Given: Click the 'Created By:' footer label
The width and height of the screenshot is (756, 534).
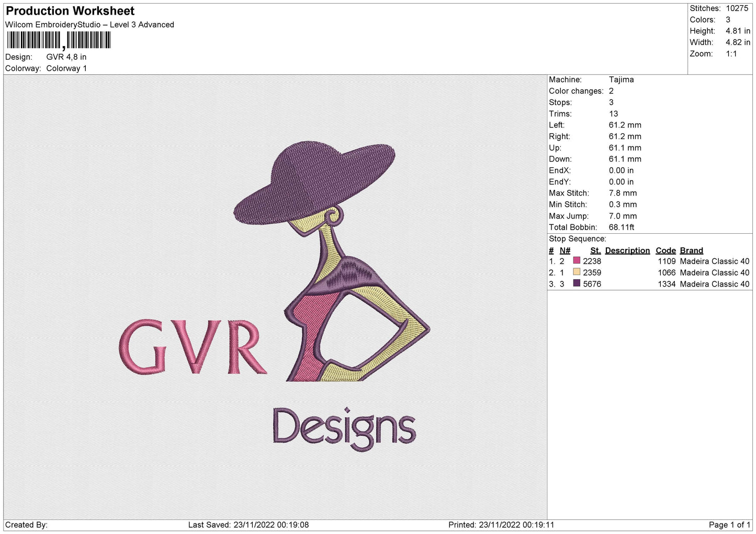Looking at the screenshot, I should pos(26,525).
